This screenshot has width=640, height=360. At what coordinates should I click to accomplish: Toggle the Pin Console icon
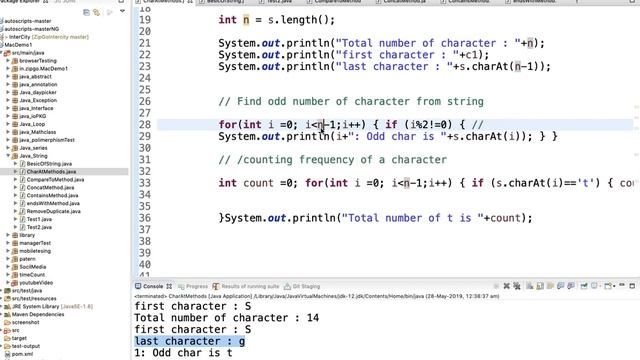(584, 286)
